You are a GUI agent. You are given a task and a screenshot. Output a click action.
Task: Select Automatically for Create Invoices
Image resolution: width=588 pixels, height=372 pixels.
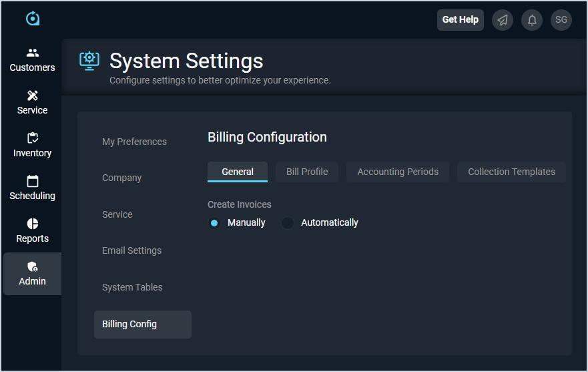click(x=288, y=223)
